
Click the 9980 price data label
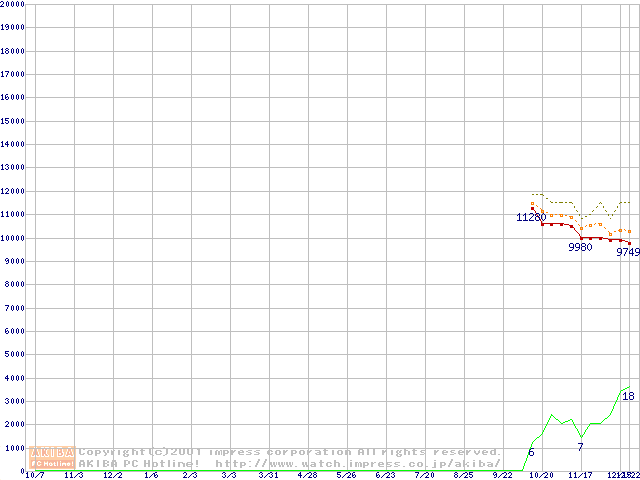580,247
